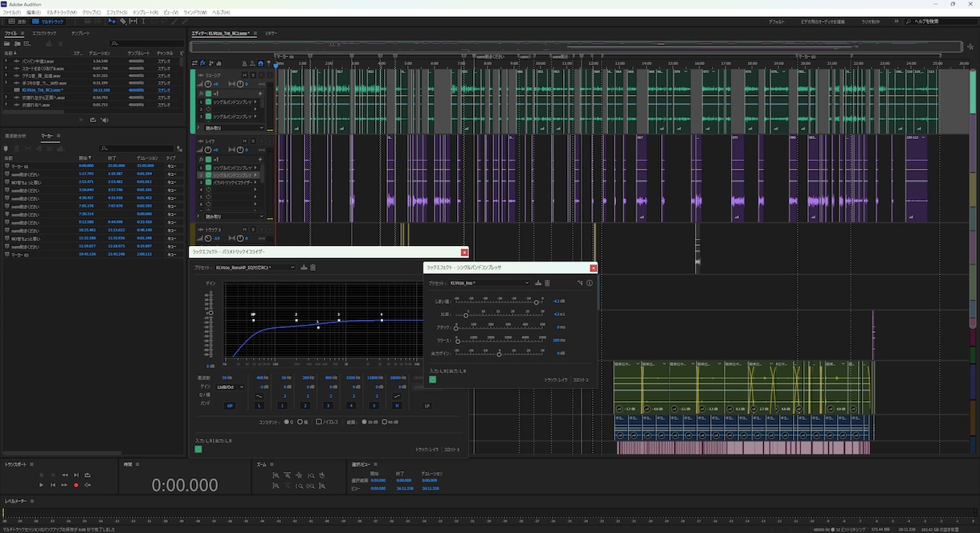The image size is (980, 533).
Task: Open the エフェクト menu in menu bar
Action: pos(117,13)
